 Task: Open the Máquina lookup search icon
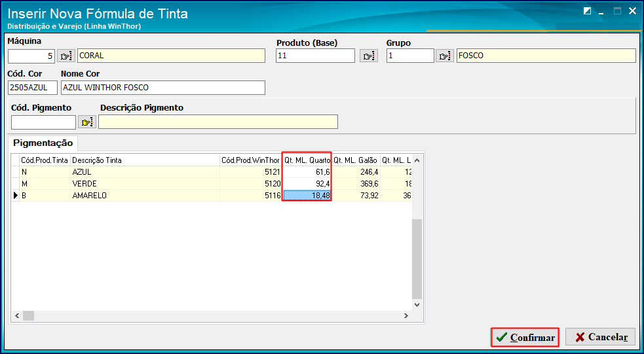(x=66, y=56)
